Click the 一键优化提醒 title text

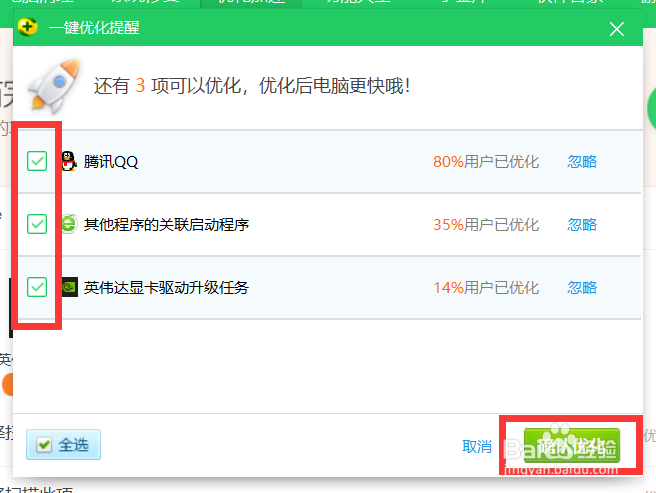[94, 28]
